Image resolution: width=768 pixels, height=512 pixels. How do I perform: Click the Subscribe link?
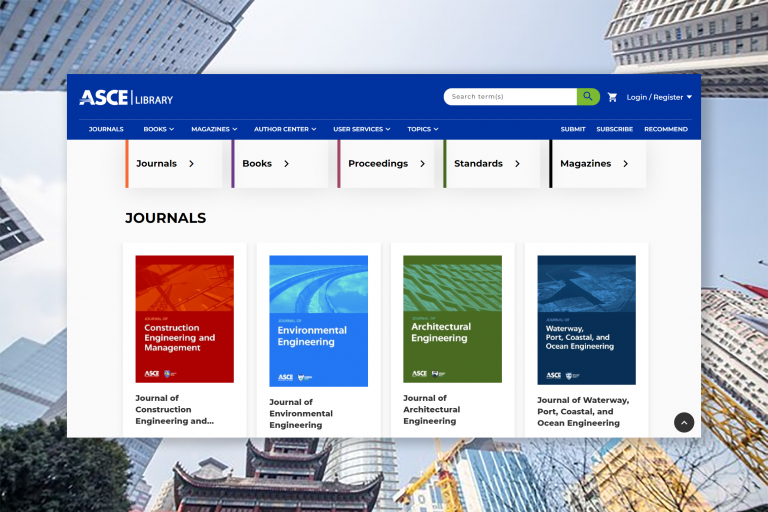614,129
